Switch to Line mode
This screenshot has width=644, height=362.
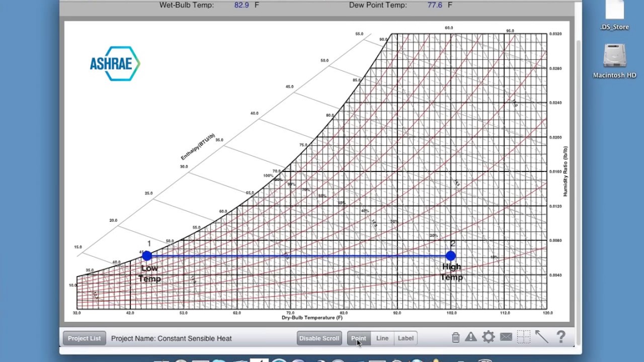[382, 338]
